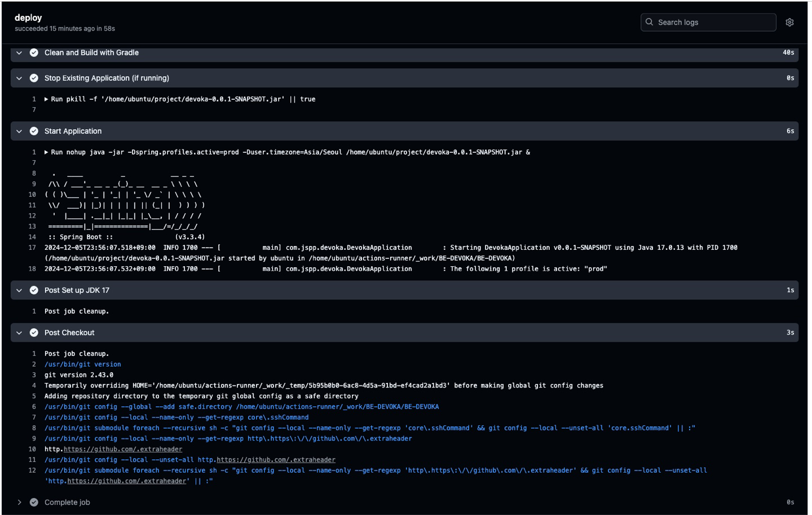
Task: Click 'Temporarily overriding HOME' log line
Action: (324, 386)
